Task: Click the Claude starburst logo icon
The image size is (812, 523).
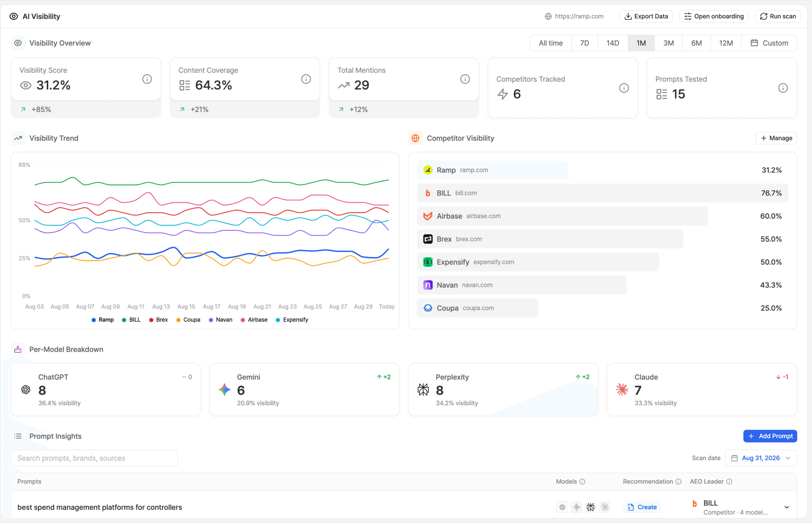Action: (622, 390)
